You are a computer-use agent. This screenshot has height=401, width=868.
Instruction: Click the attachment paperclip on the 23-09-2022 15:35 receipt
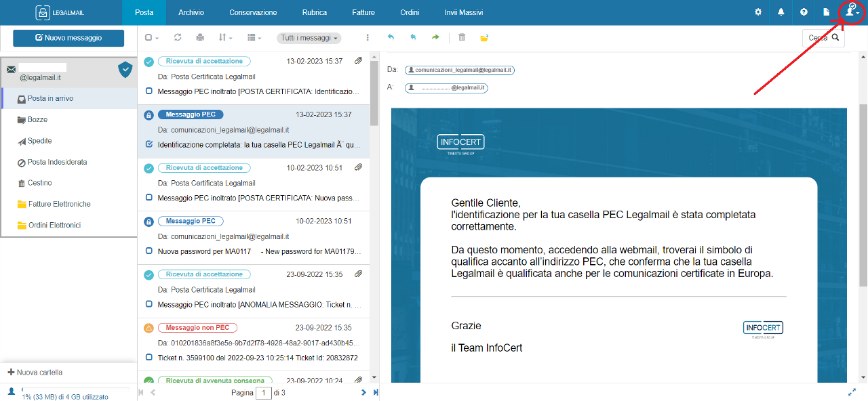point(358,274)
